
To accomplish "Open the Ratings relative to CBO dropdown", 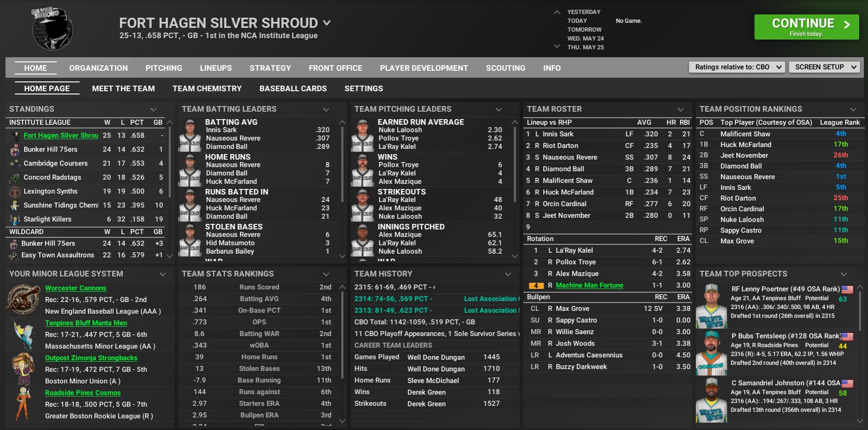I will click(737, 67).
